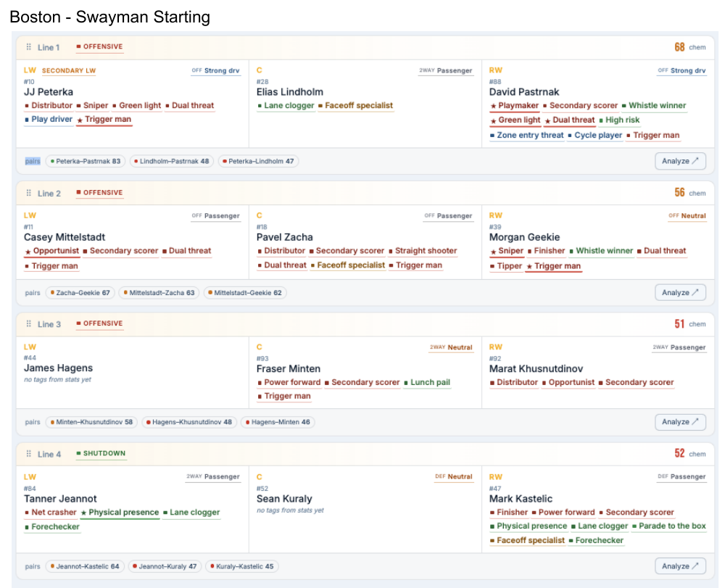
Task: Click Pastrnak's High risk tag
Action: [x=620, y=120]
